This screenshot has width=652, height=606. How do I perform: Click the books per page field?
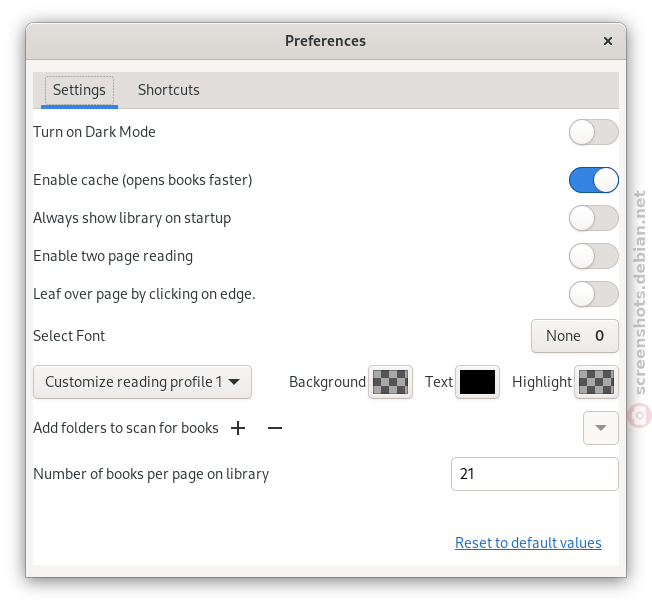pyautogui.click(x=535, y=474)
